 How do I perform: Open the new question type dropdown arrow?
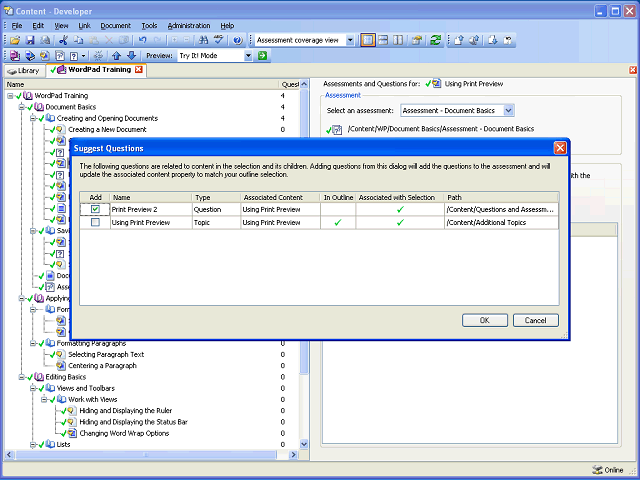pyautogui.click(x=84, y=56)
